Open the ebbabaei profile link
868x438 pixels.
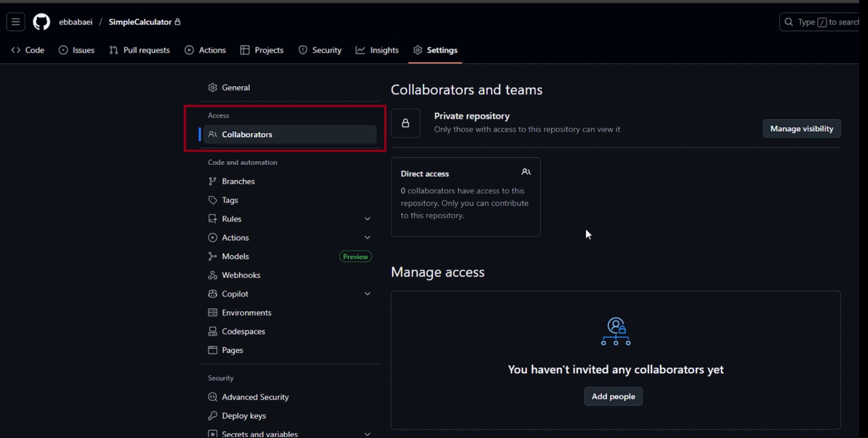point(76,22)
